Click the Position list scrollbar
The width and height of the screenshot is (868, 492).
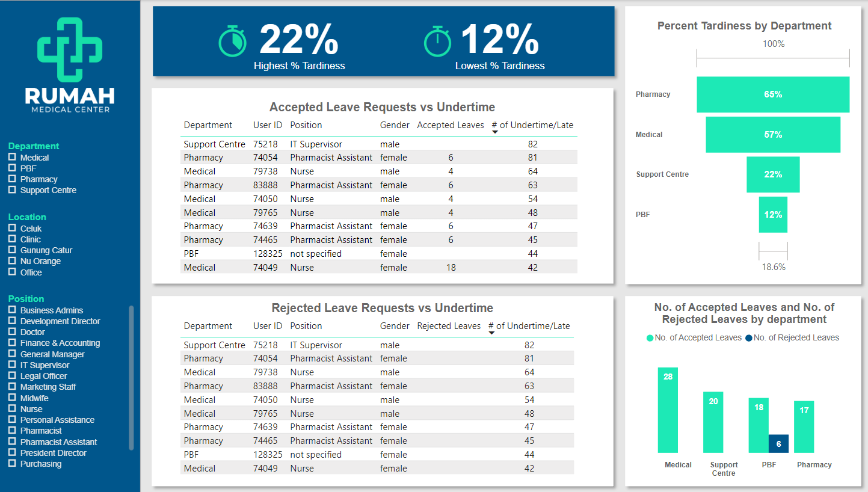[x=131, y=378]
